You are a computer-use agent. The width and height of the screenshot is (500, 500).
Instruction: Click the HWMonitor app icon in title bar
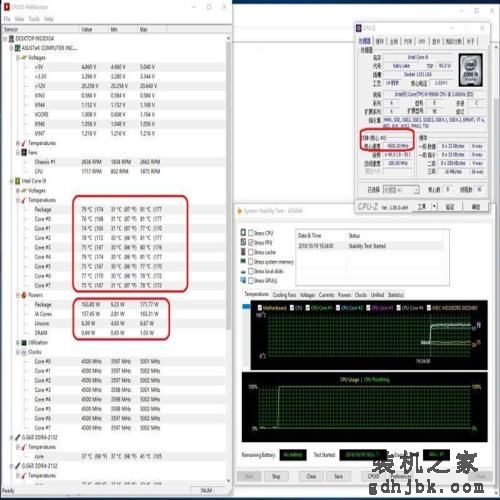coord(6,6)
